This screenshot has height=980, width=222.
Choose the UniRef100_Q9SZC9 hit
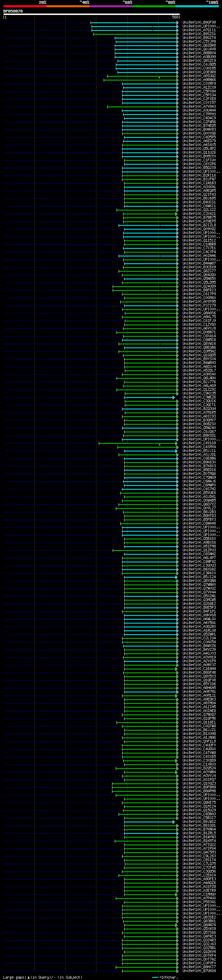tap(199, 60)
